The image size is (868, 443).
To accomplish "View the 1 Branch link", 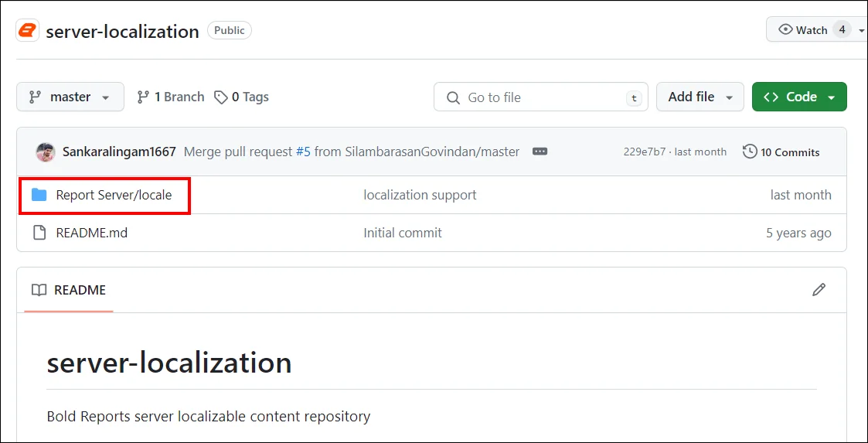I will 171,97.
